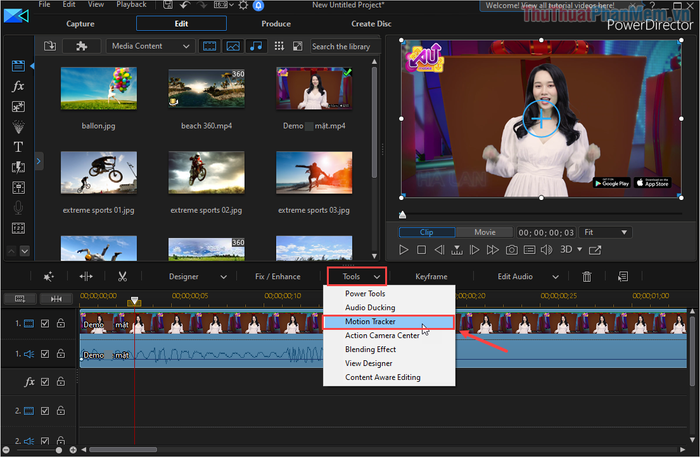The width and height of the screenshot is (700, 457).
Task: Click the notification bell icon
Action: pos(258,5)
